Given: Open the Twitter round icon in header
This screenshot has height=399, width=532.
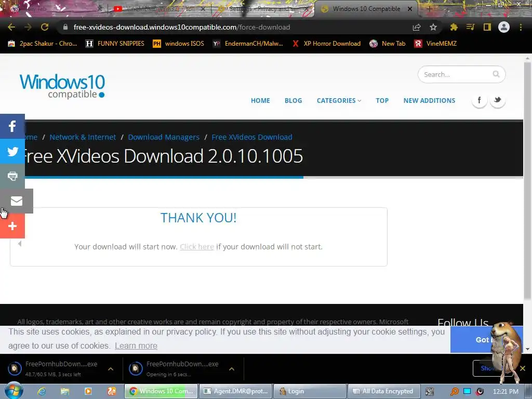Looking at the screenshot, I should click(498, 100).
